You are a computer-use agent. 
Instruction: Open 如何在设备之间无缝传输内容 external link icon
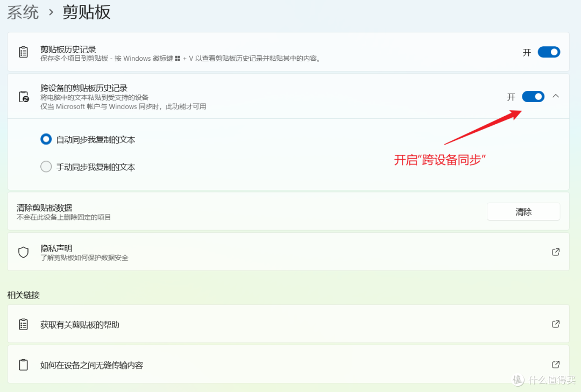555,364
